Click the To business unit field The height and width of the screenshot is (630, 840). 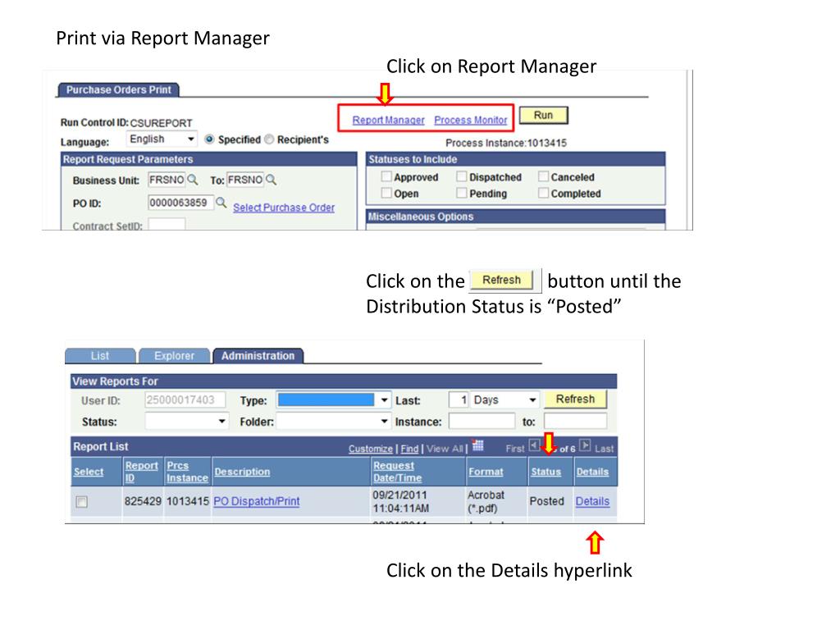click(x=244, y=180)
